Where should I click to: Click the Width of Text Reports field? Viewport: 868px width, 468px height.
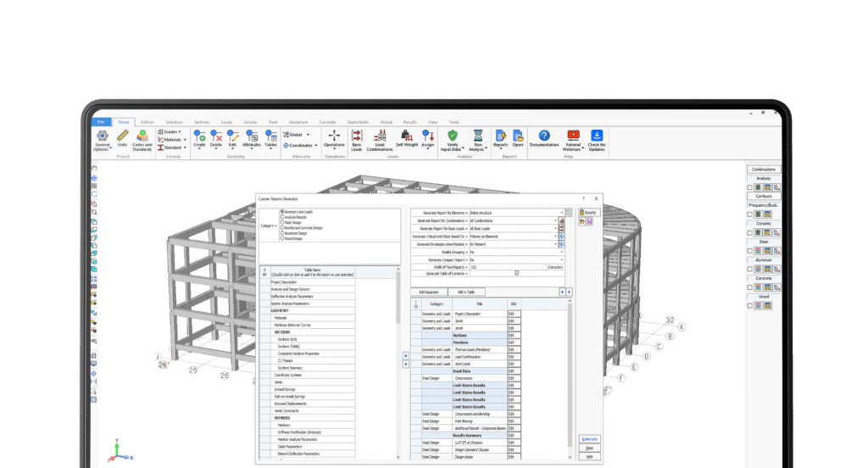[x=508, y=267]
